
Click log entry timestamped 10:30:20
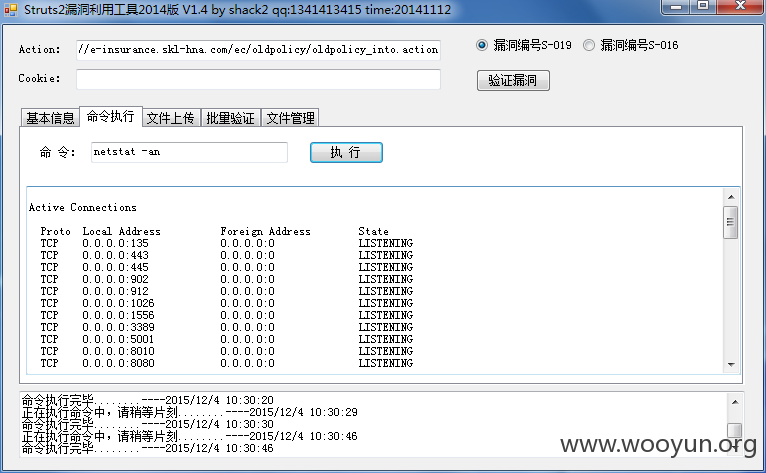148,400
